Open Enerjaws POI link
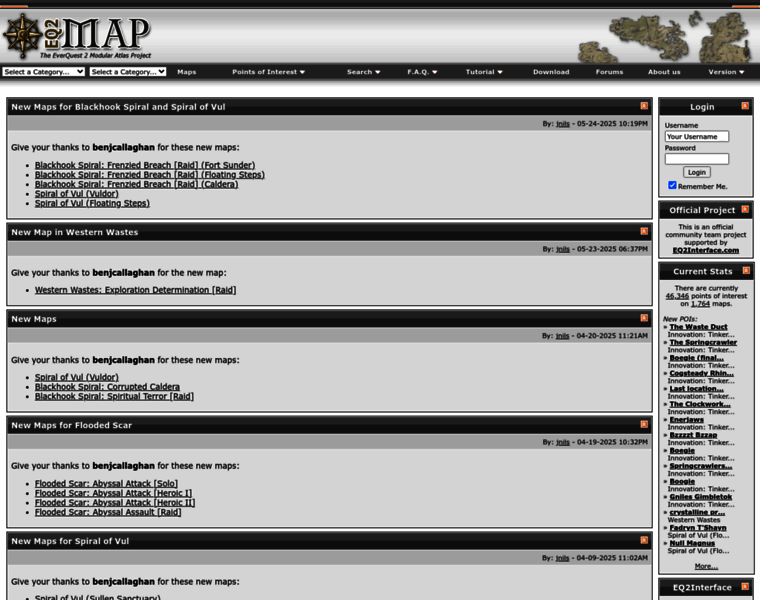The height and width of the screenshot is (600, 760). 686,420
